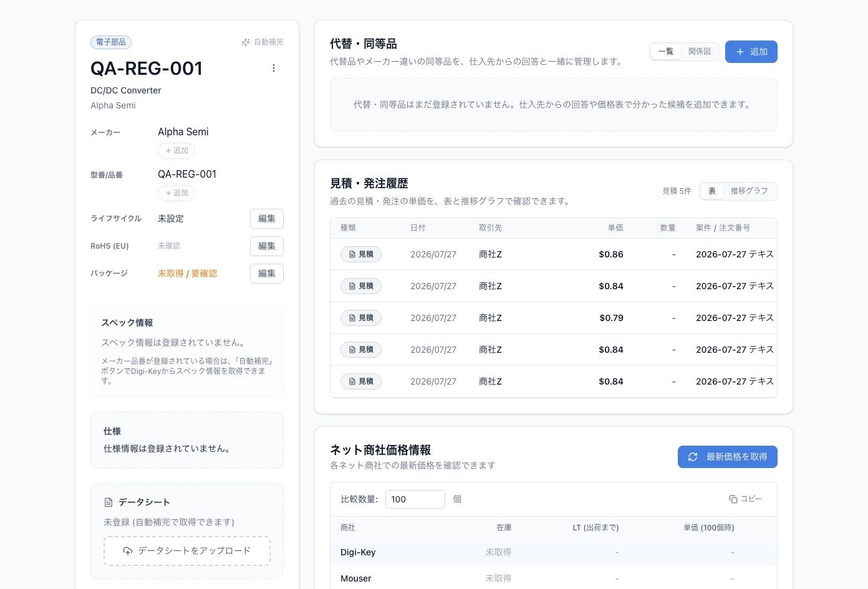Click the 単価 (100個時) column header
The height and width of the screenshot is (589, 868).
coord(708,528)
